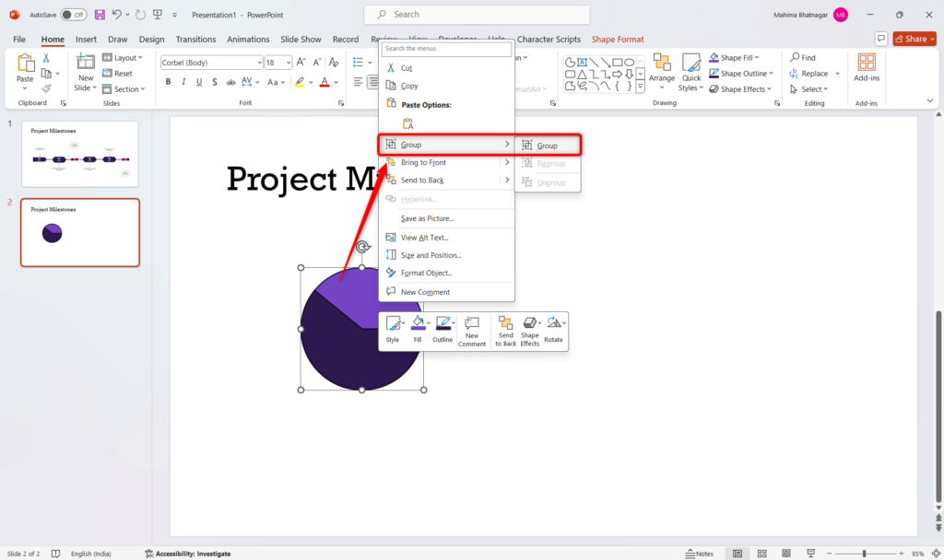
Task: Open the font size dropdown
Action: (287, 63)
